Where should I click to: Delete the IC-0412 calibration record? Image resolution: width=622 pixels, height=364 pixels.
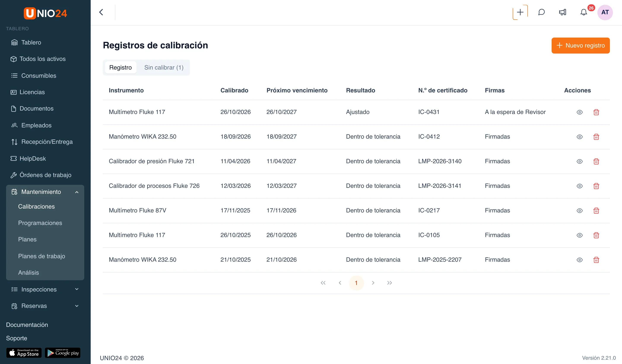point(596,137)
